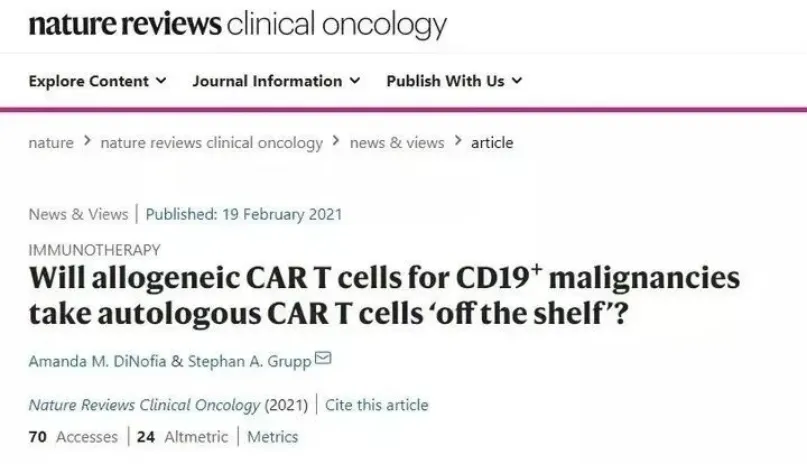Click the envelope icon beside Stephan A. Grupp
The height and width of the screenshot is (465, 808).
(x=323, y=357)
